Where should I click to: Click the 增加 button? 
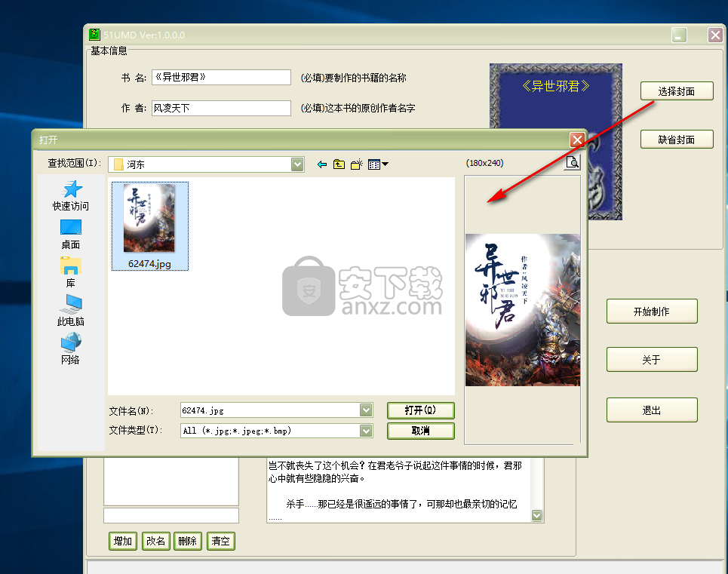pyautogui.click(x=123, y=541)
